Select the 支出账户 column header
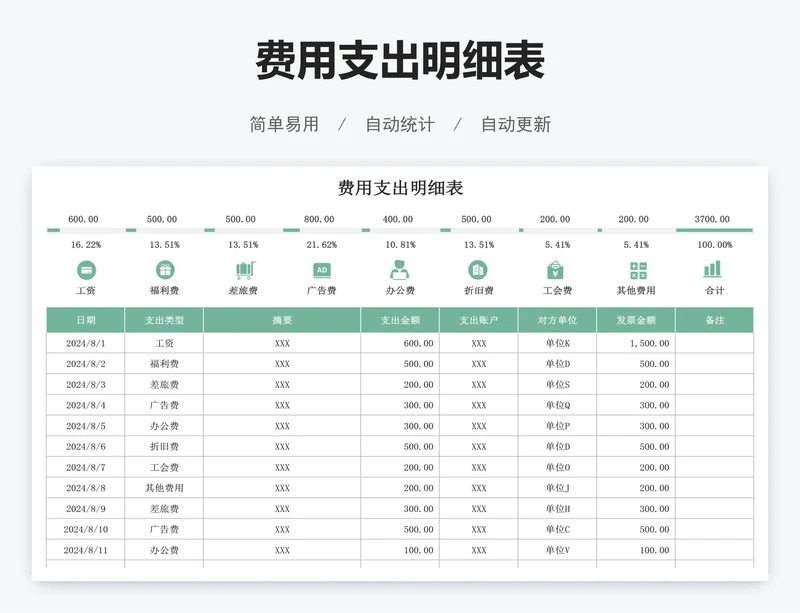 tap(479, 320)
